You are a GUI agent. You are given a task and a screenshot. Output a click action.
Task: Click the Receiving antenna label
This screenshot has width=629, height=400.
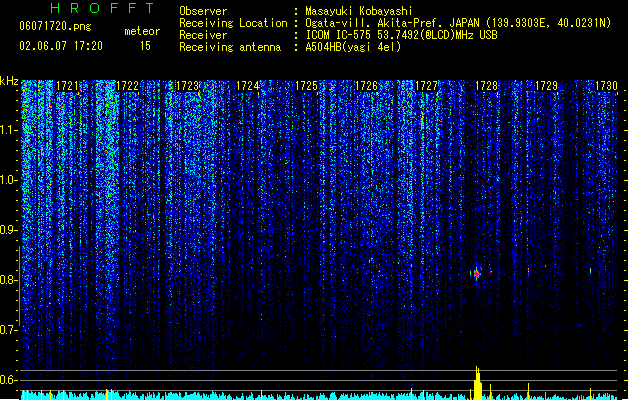(230, 47)
